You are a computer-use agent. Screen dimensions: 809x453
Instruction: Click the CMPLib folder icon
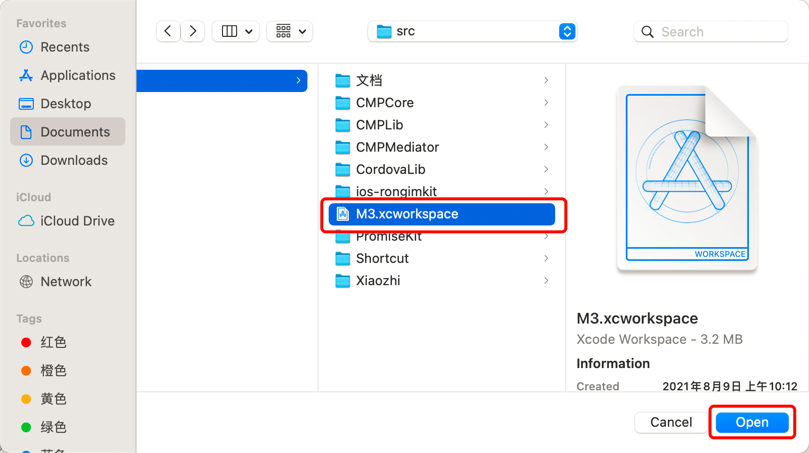(343, 125)
